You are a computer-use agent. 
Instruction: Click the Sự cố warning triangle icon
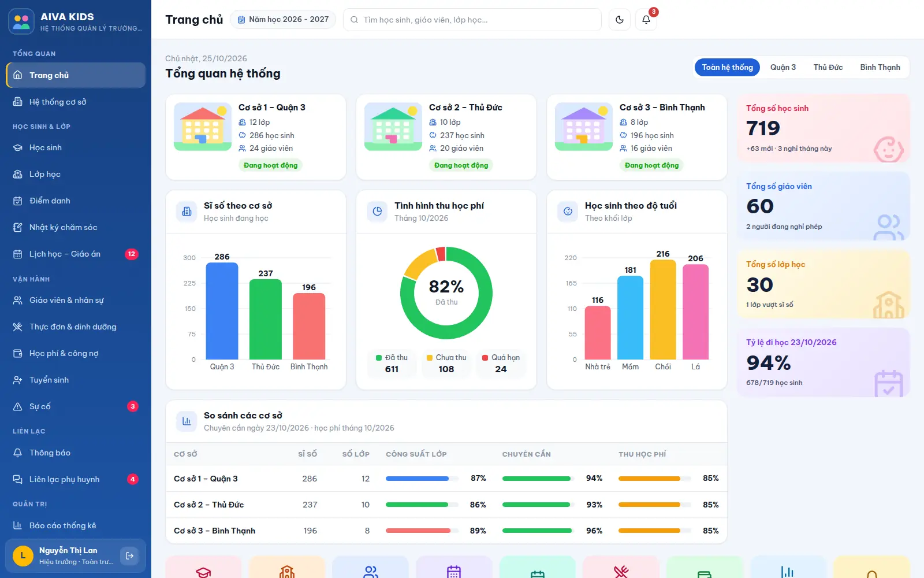tap(18, 406)
